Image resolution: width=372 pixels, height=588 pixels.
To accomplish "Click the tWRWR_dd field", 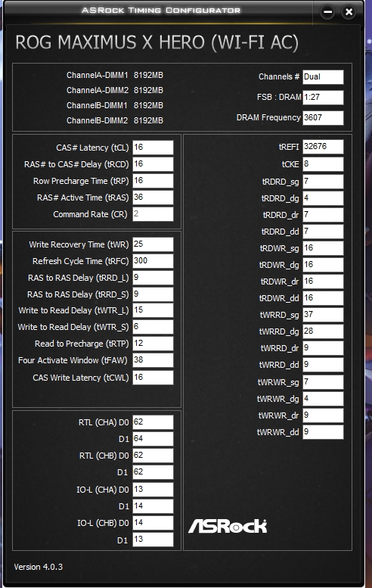I will (323, 432).
